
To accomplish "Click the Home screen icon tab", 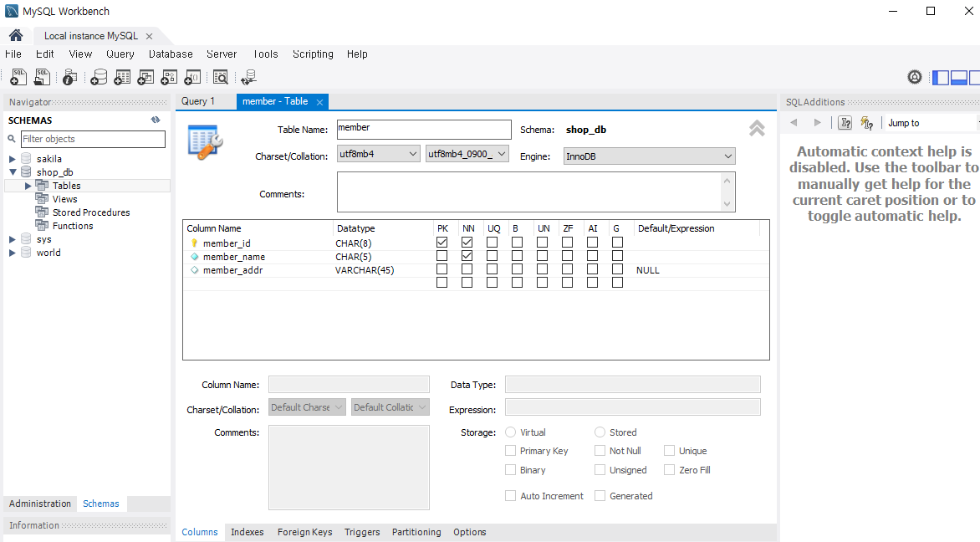I will [16, 36].
